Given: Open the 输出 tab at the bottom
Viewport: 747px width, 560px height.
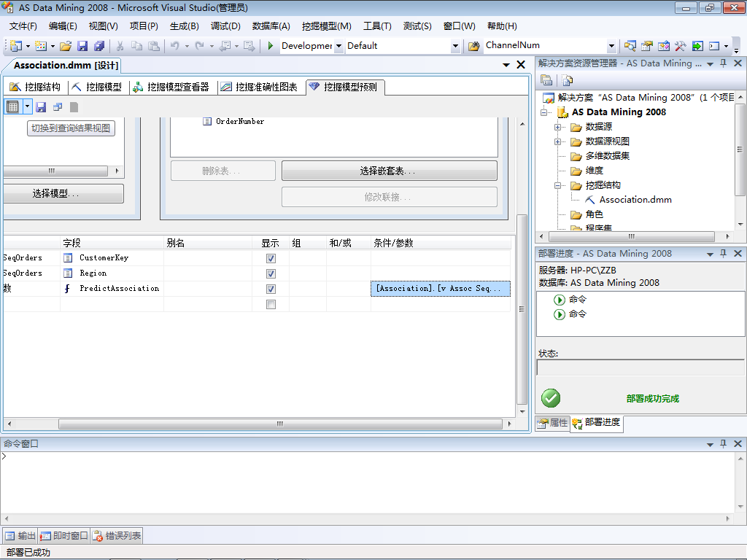Looking at the screenshot, I should [20, 536].
